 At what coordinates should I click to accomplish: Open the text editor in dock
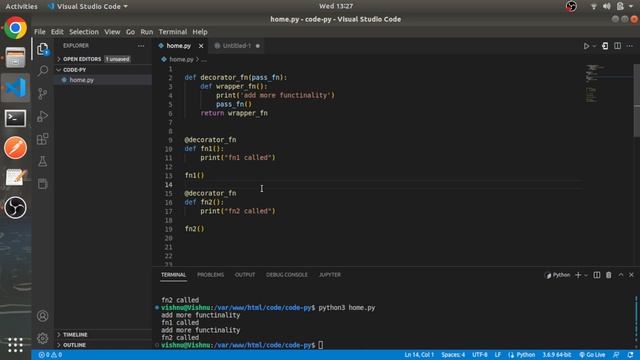[16, 178]
